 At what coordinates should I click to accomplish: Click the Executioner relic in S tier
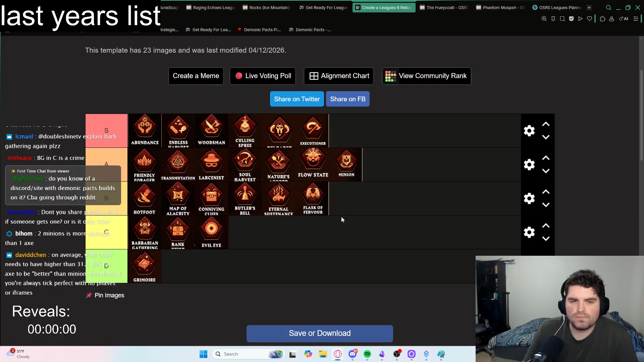pos(313,130)
